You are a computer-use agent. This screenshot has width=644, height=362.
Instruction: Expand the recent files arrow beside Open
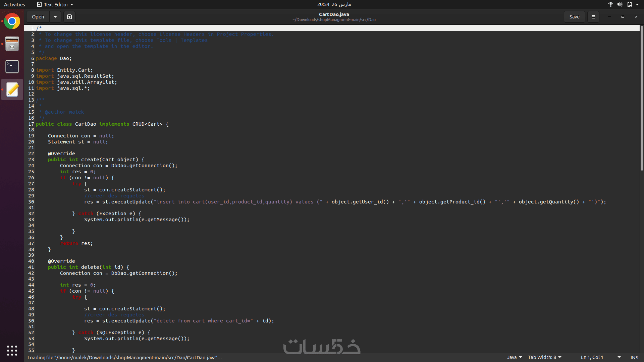(x=55, y=17)
